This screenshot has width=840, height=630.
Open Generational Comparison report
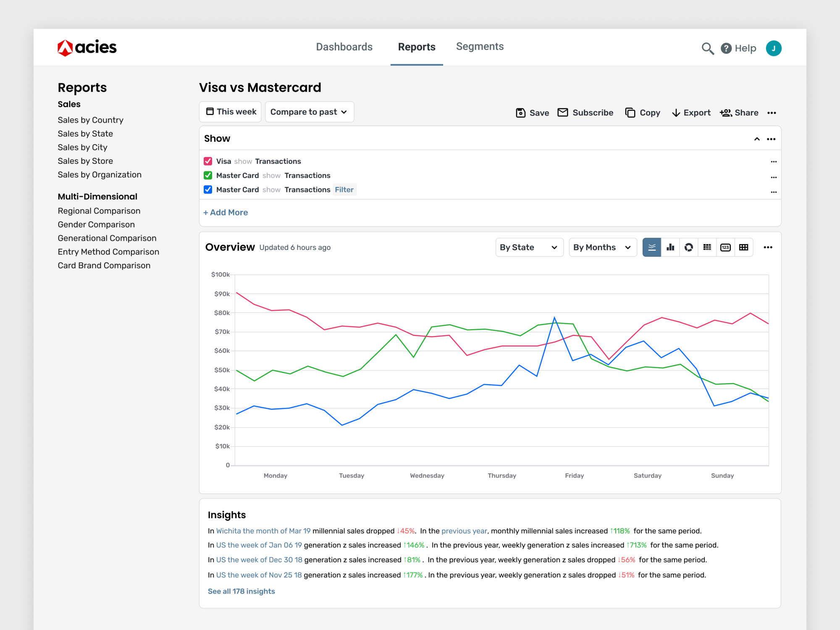(107, 238)
